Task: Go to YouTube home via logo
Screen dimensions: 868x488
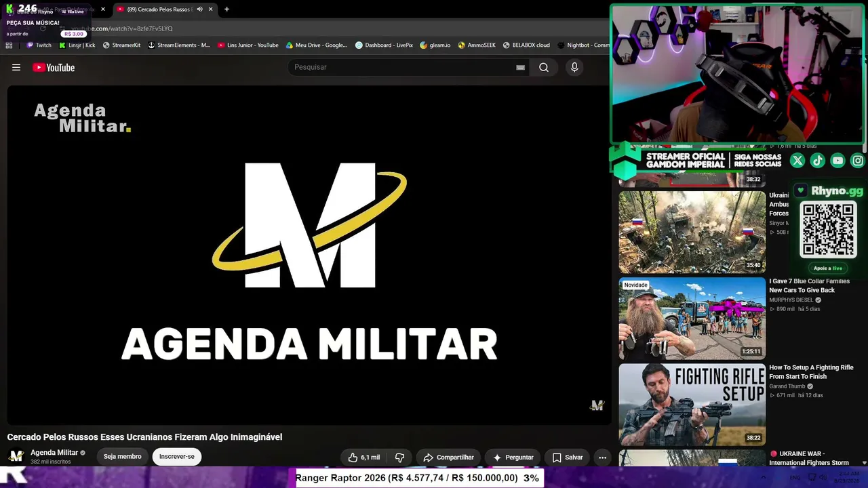Action: click(x=54, y=67)
